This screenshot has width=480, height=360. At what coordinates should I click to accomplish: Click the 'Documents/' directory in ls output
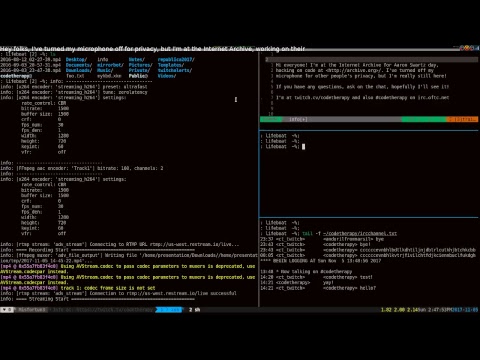79,65
